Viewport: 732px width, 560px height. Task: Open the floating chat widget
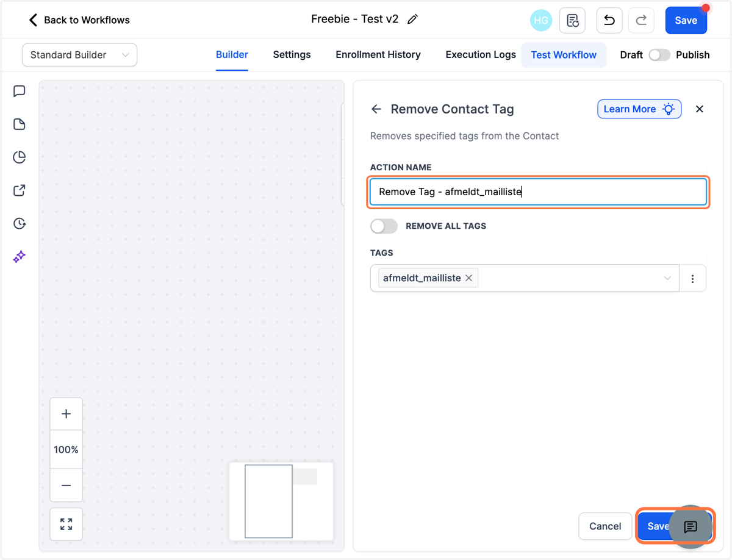pyautogui.click(x=691, y=526)
